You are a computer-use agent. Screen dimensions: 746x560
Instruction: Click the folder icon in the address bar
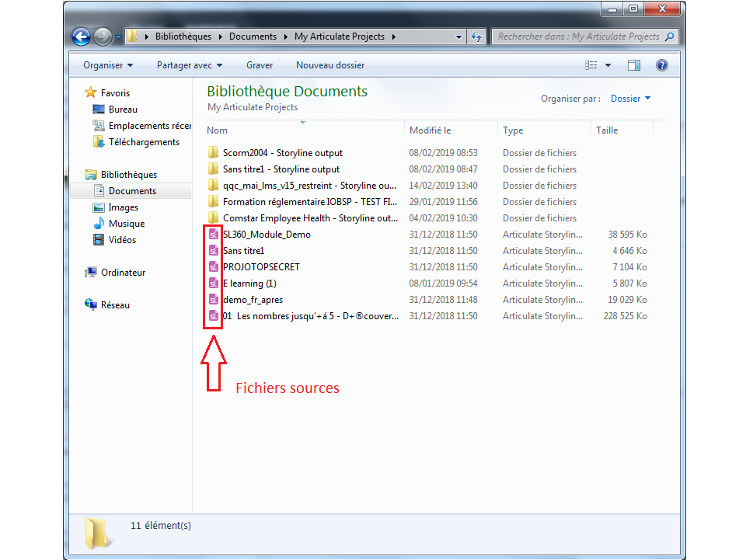(133, 37)
